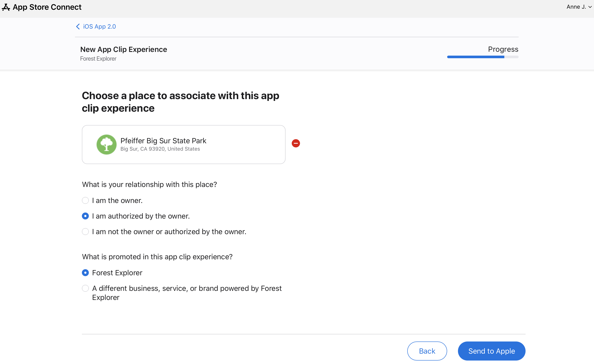This screenshot has height=364, width=594.
Task: Click the different business radio button icon
Action: [x=85, y=288]
